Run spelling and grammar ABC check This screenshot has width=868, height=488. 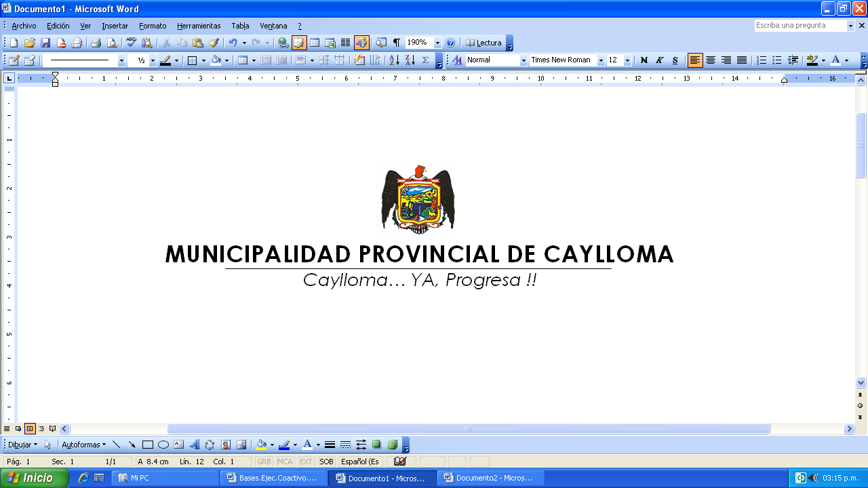point(131,43)
